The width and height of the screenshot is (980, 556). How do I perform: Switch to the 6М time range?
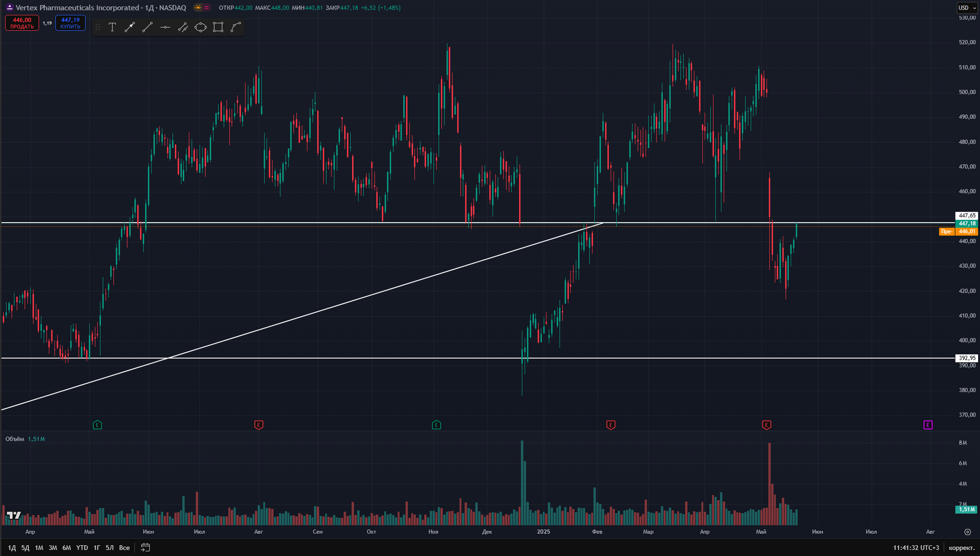(x=67, y=547)
